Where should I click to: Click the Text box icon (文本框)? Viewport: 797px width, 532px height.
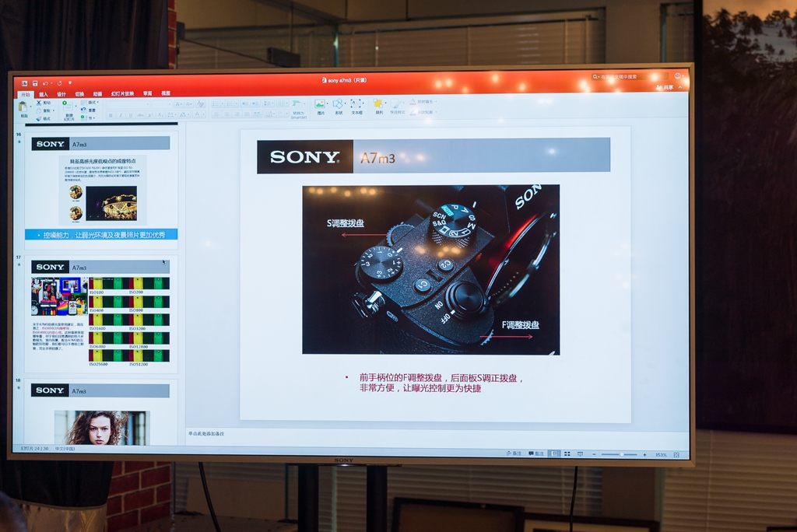click(356, 104)
